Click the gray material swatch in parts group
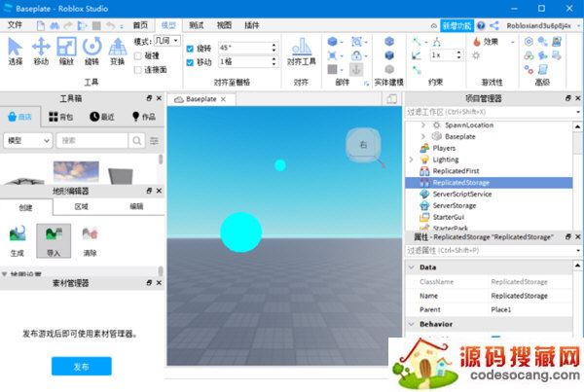 (x=332, y=69)
